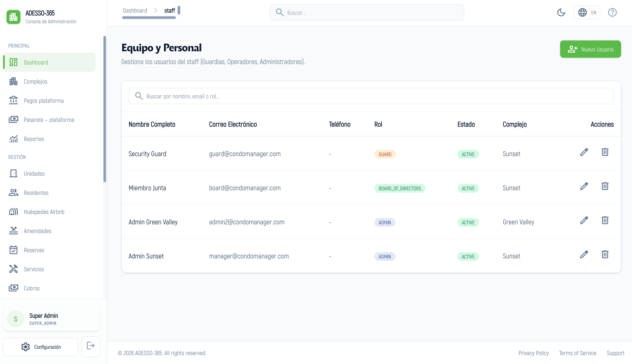The width and height of the screenshot is (632, 364).
Task: Click board@condomanager.com email
Action: point(244,188)
